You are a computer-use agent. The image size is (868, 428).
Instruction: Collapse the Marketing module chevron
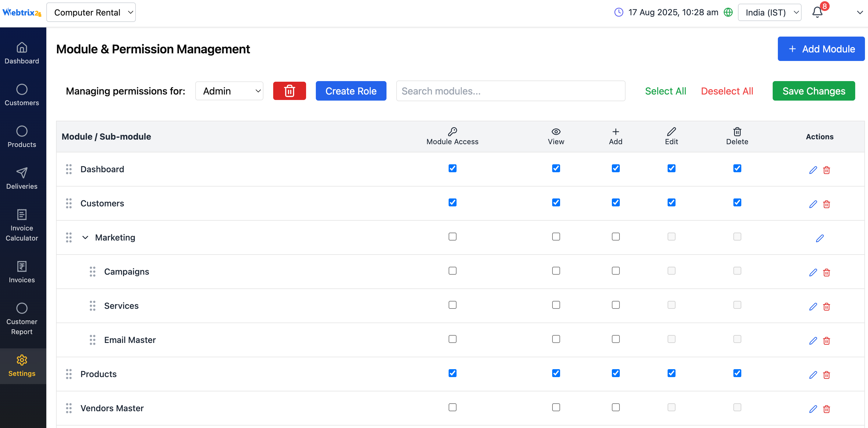(x=85, y=237)
